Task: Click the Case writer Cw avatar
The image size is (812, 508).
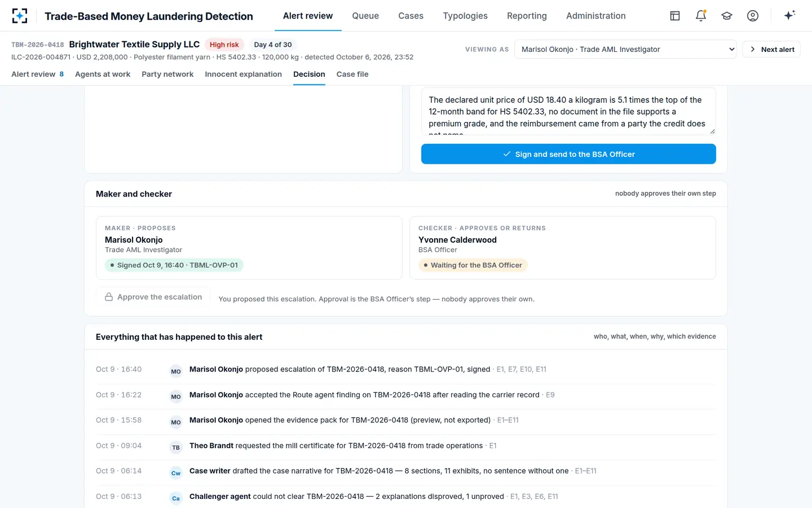Action: point(176,472)
